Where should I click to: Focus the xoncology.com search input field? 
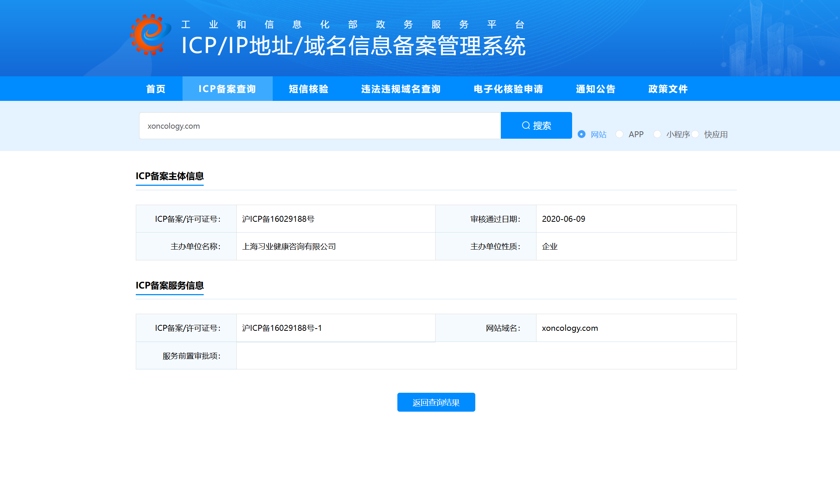[319, 126]
